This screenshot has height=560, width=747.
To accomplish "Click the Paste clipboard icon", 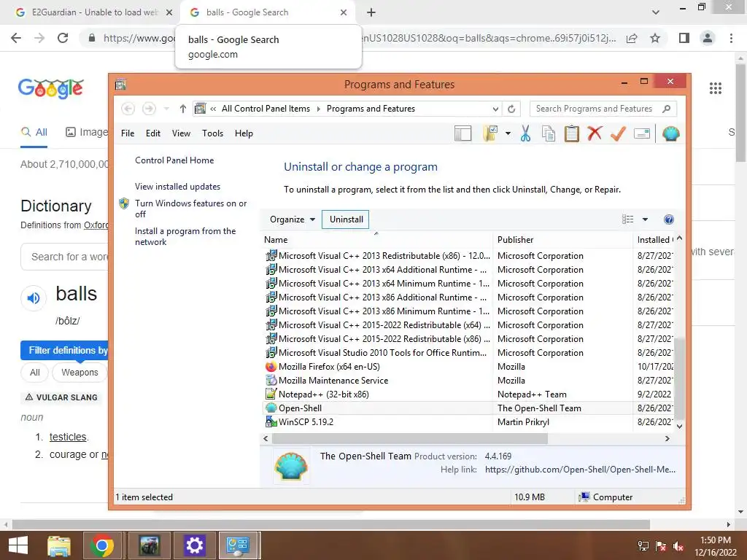I will 572,134.
